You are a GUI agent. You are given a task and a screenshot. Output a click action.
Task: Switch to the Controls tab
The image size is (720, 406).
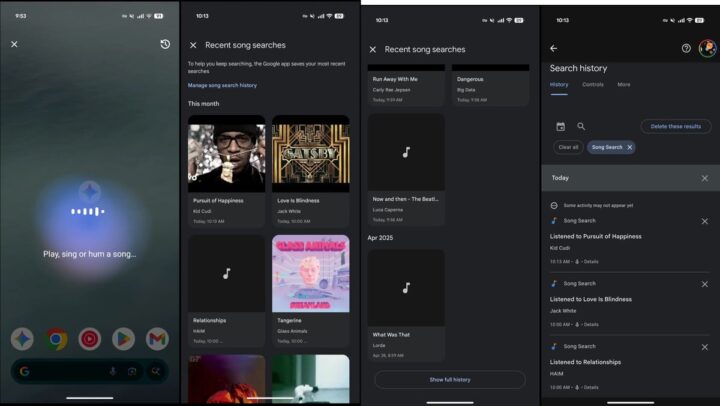[x=592, y=85]
